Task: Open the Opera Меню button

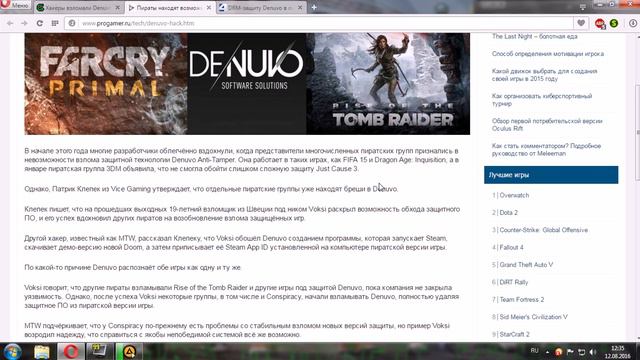Action: click(x=16, y=5)
